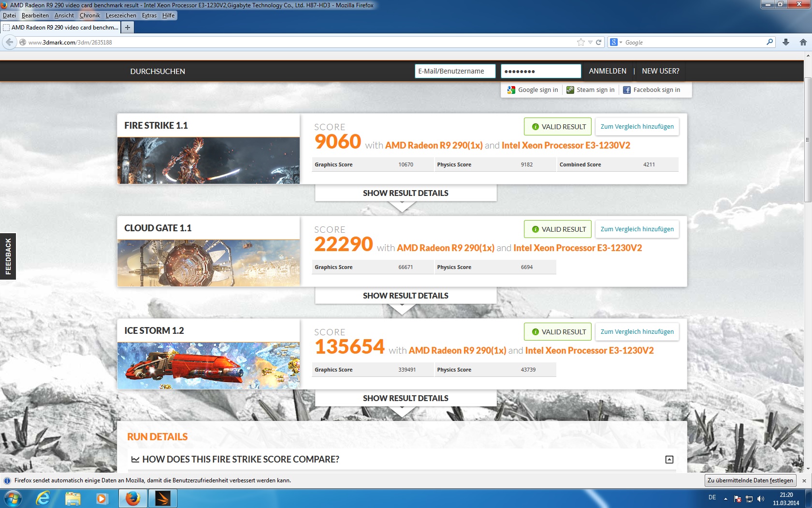The height and width of the screenshot is (508, 812).
Task: Click Zu übermittelnde Daten festlegen button
Action: pos(750,480)
